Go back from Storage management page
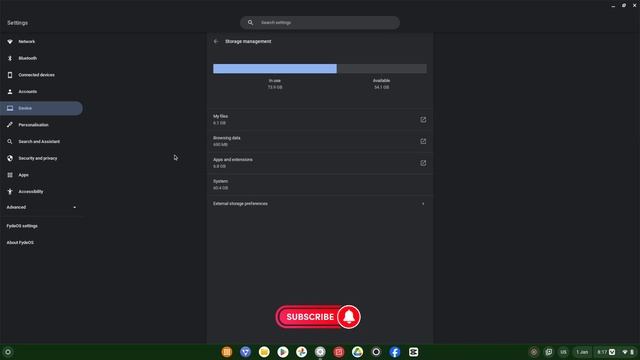The image size is (640, 360). pos(216,41)
